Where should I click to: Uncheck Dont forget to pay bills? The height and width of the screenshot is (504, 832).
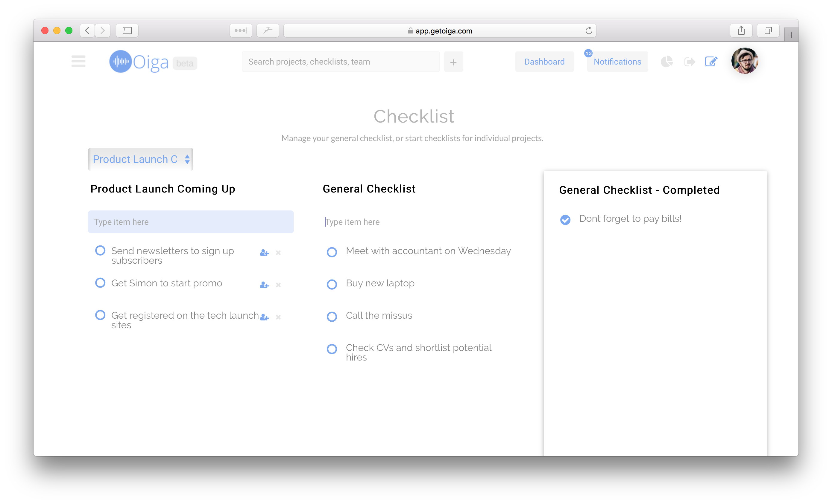(x=565, y=220)
